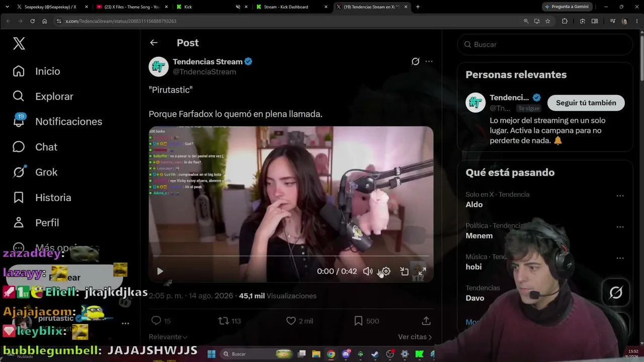Click the browser home button
Viewport: 644px width, 362px height.
pyautogui.click(x=44, y=21)
